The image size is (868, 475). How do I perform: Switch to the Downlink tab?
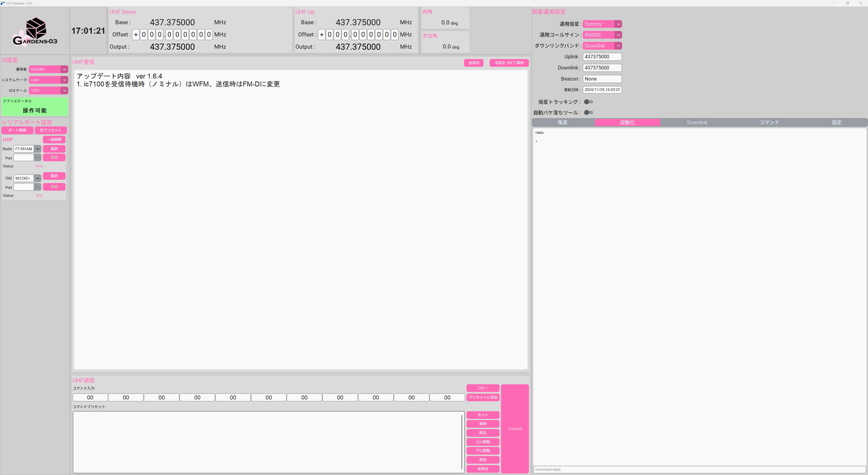(697, 122)
